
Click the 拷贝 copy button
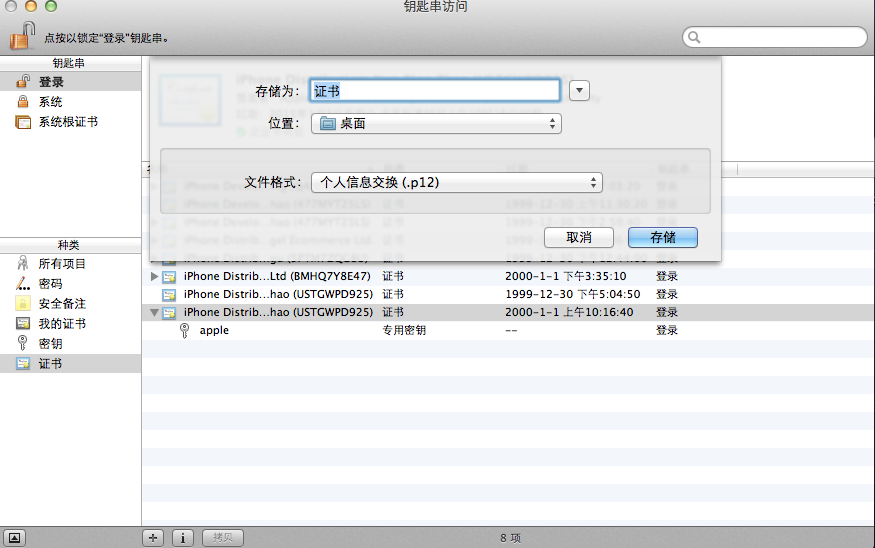point(223,537)
